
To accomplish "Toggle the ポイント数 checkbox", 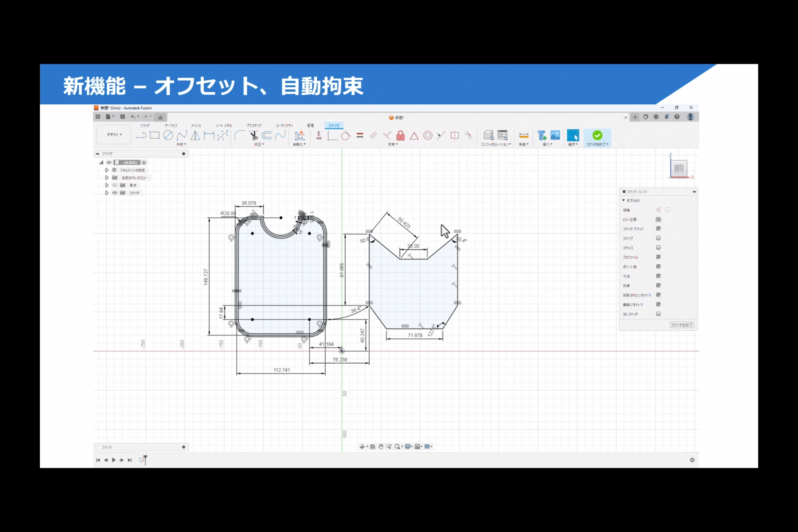I will pos(658,266).
